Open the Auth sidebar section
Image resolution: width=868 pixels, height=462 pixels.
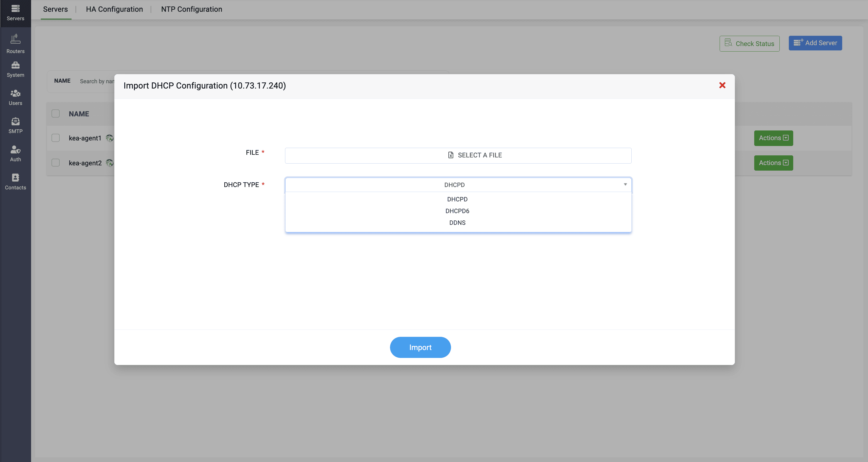pyautogui.click(x=16, y=154)
